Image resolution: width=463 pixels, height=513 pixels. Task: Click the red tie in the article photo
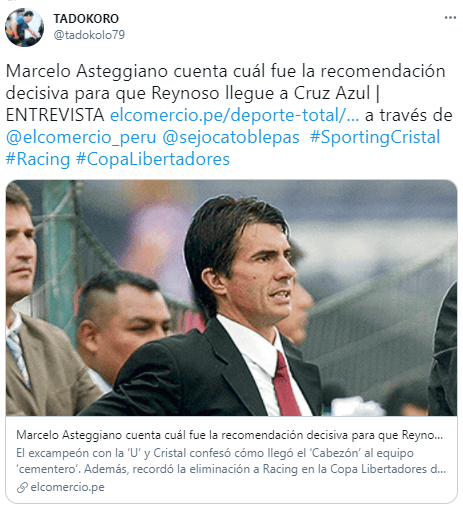point(286,385)
